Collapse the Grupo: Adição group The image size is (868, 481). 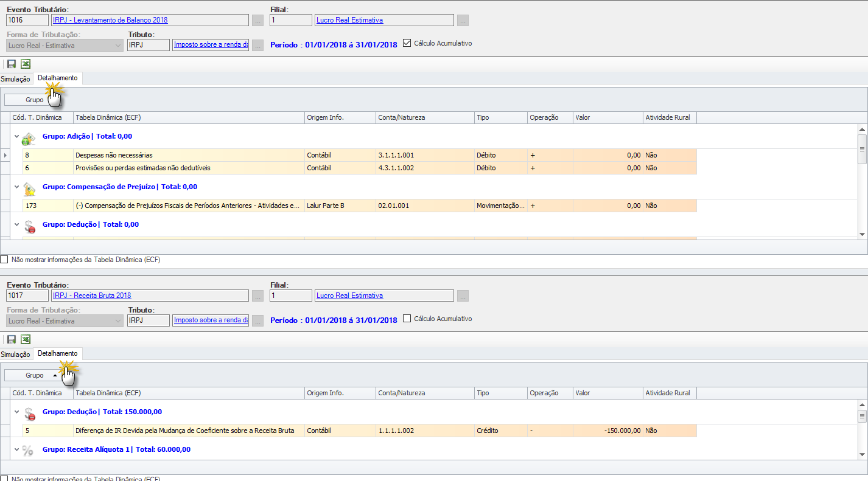point(17,137)
